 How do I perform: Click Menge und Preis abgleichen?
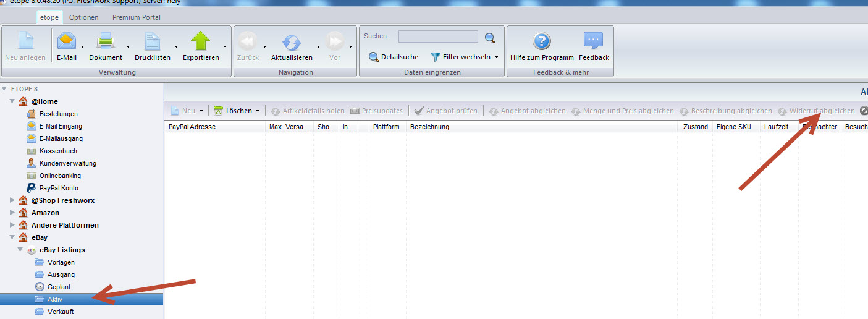622,111
